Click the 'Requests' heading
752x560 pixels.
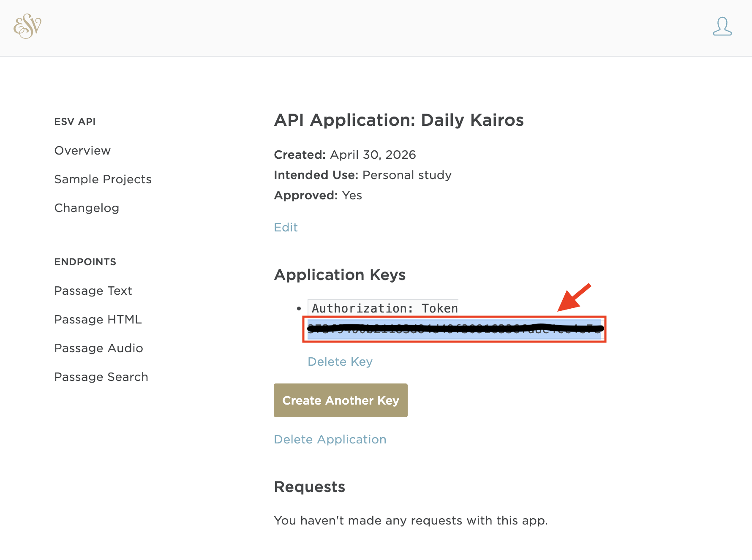[310, 487]
